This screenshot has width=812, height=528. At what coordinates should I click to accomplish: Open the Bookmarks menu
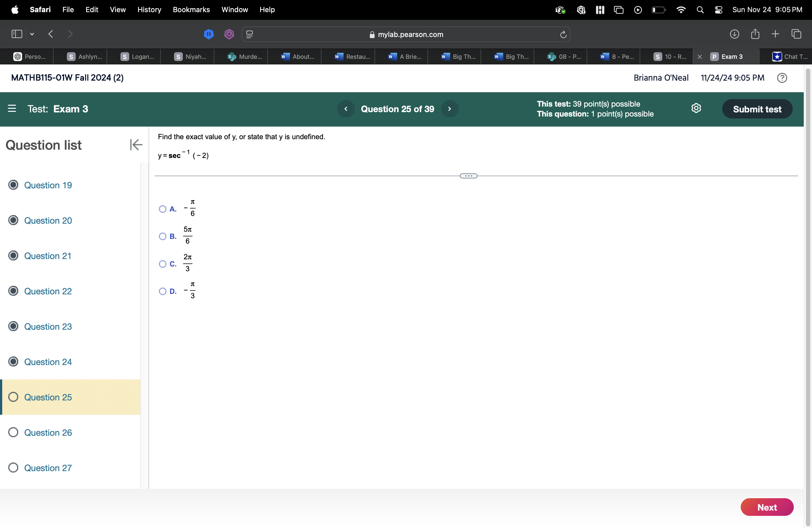[191, 10]
